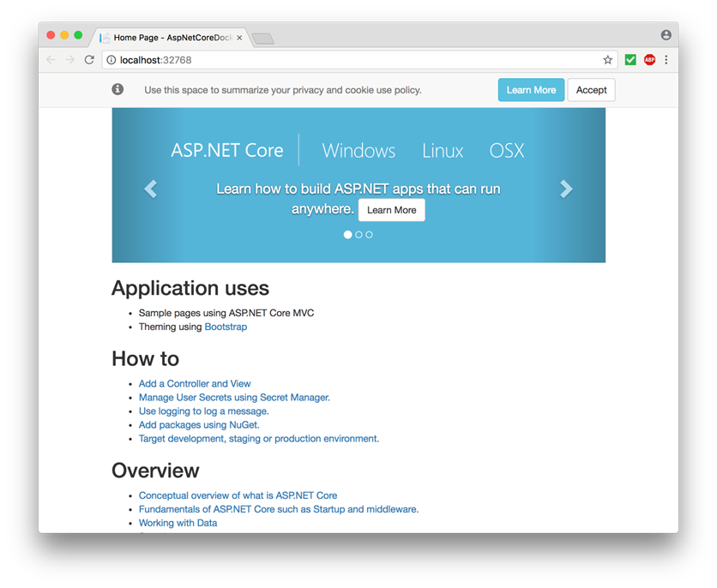Image resolution: width=717 pixels, height=588 pixels.
Task: Click the Overview heading
Action: pos(155,471)
